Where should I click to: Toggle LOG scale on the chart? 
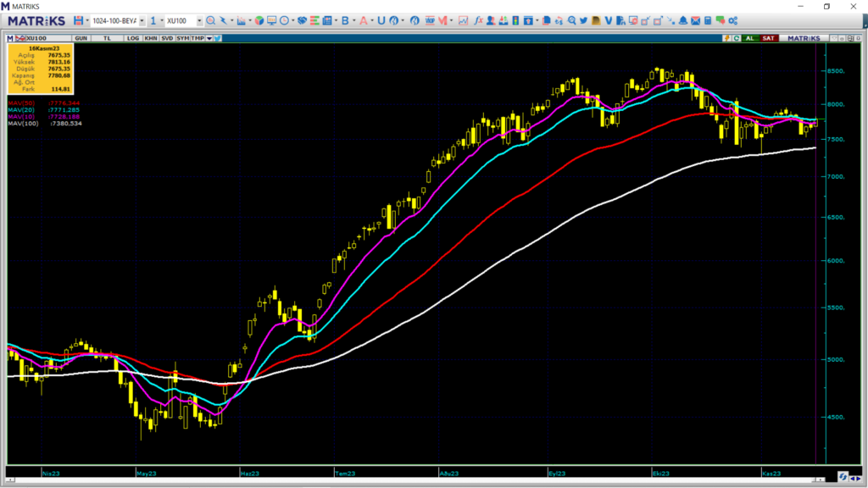point(133,38)
